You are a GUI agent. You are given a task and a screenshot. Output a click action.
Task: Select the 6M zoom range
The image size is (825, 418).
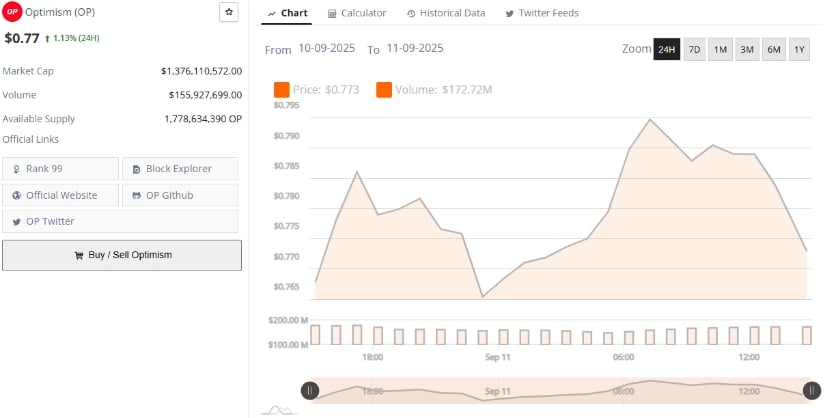pos(774,49)
